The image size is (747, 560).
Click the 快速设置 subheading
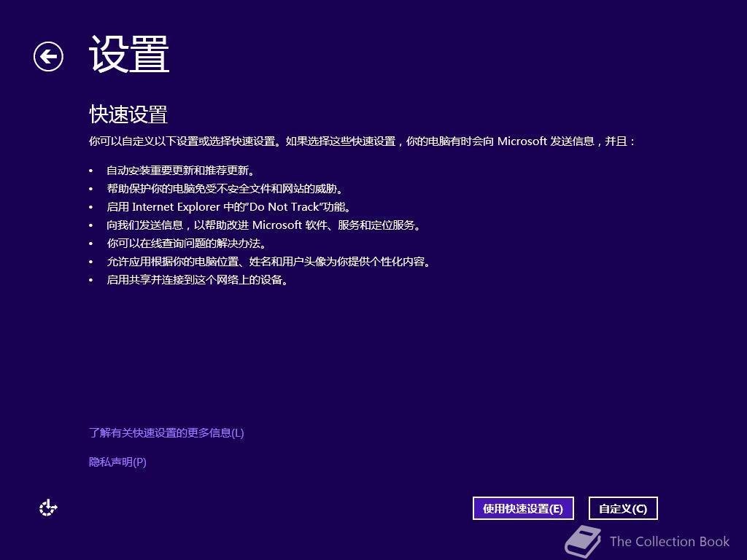(128, 114)
